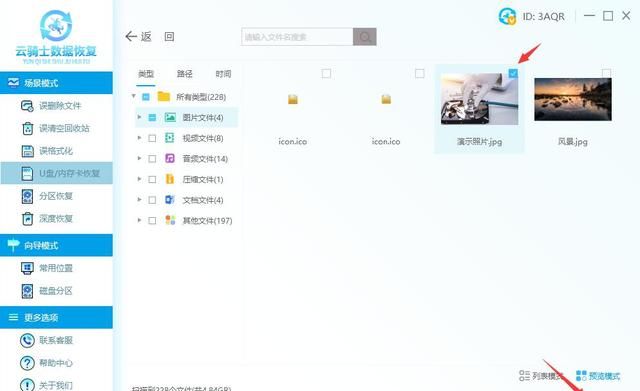Click the 音频文件 type icon
This screenshot has height=391, width=640.
[x=170, y=158]
